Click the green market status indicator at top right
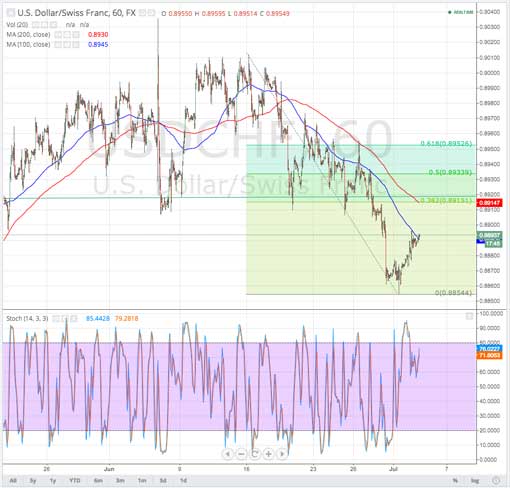 coord(461,12)
